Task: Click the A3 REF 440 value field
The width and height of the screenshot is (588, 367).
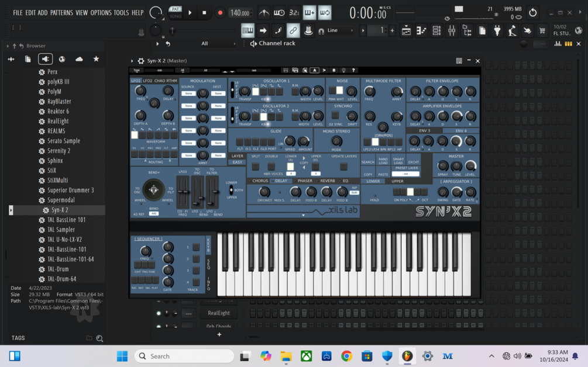Action: pos(154,214)
